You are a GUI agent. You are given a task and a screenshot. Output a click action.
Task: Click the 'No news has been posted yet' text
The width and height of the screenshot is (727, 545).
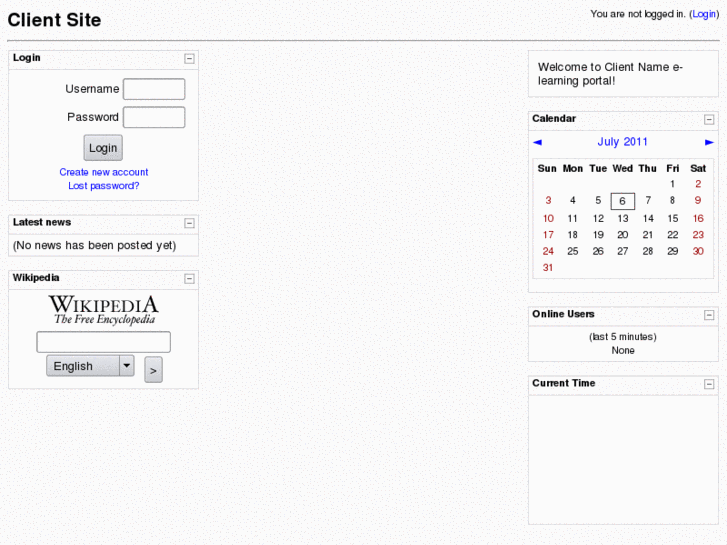coord(95,245)
